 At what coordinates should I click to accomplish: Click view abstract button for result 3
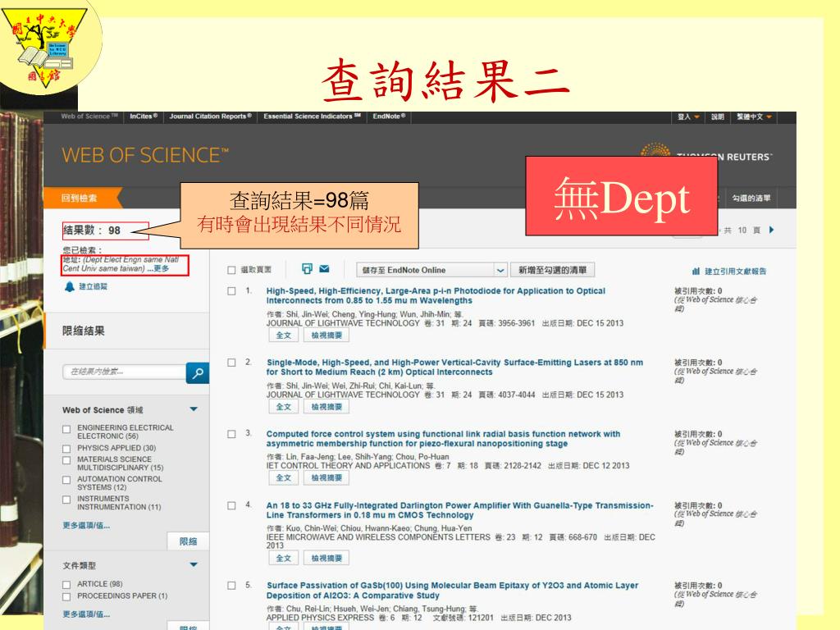[x=326, y=478]
